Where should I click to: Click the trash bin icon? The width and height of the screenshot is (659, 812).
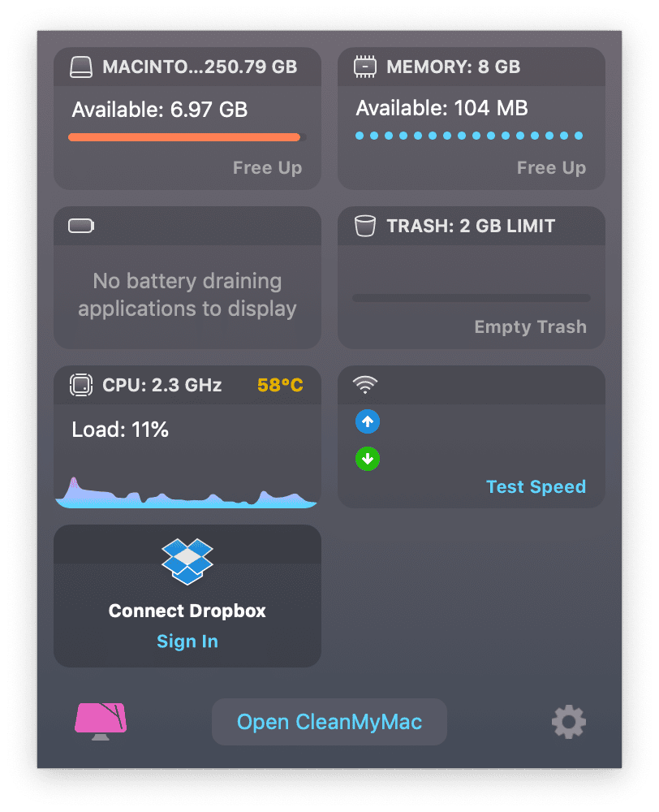click(365, 226)
